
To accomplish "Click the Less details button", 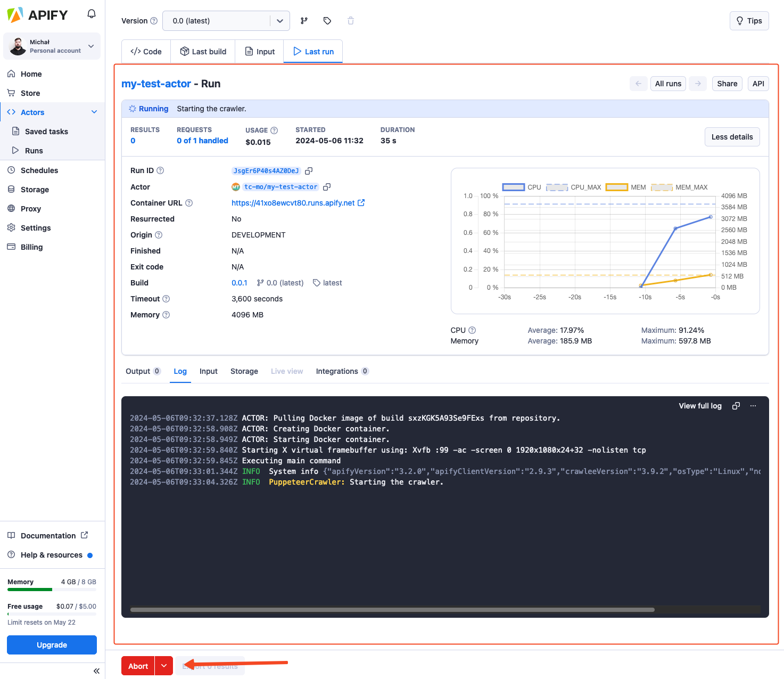I will [x=732, y=137].
